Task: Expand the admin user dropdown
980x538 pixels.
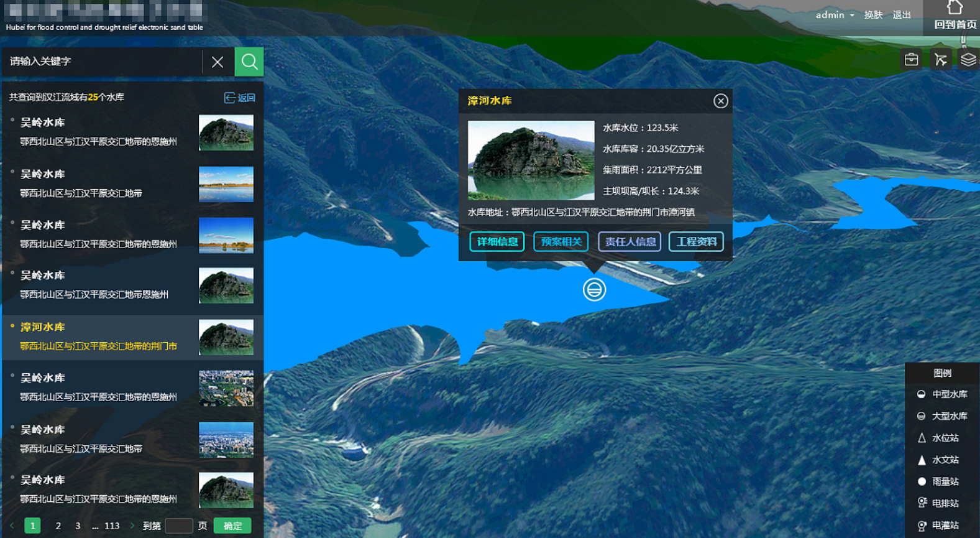Action: click(x=835, y=15)
